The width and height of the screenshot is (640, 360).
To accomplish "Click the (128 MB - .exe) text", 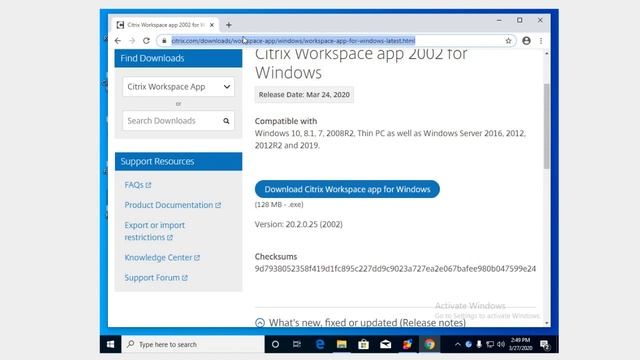I will point(279,204).
